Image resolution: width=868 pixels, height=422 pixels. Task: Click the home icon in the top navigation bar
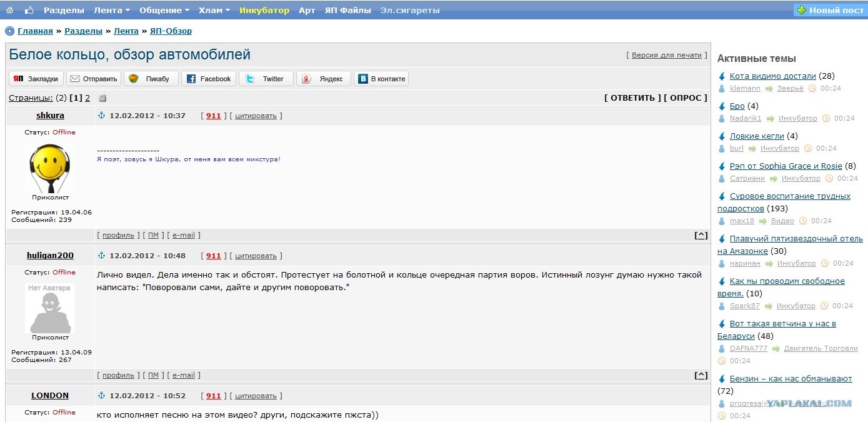(10, 10)
